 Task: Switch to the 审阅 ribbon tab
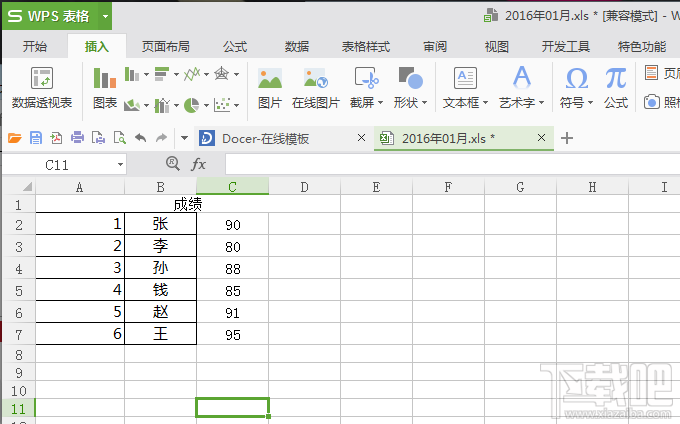(435, 46)
